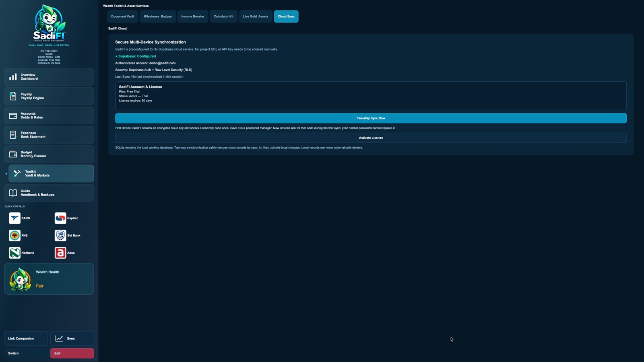Click 'Secure Multi-Device Synchronization' heading
644x362 pixels.
151,42
